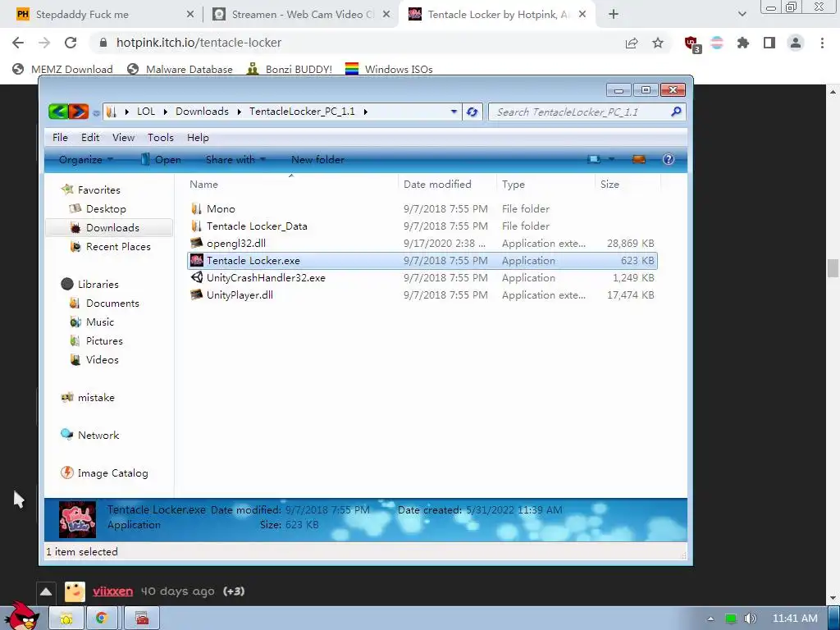Open the Chrome extensions puzzle icon
Screen dimensions: 840x630
coord(743,43)
